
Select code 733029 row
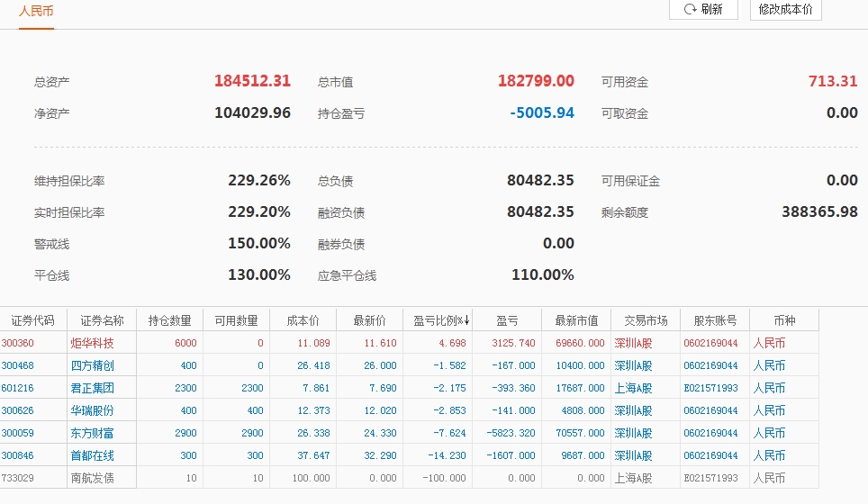coord(409,478)
